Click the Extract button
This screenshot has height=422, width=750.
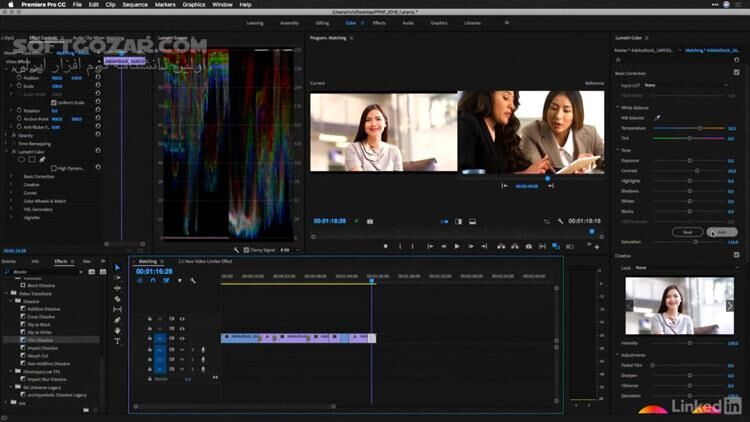515,246
